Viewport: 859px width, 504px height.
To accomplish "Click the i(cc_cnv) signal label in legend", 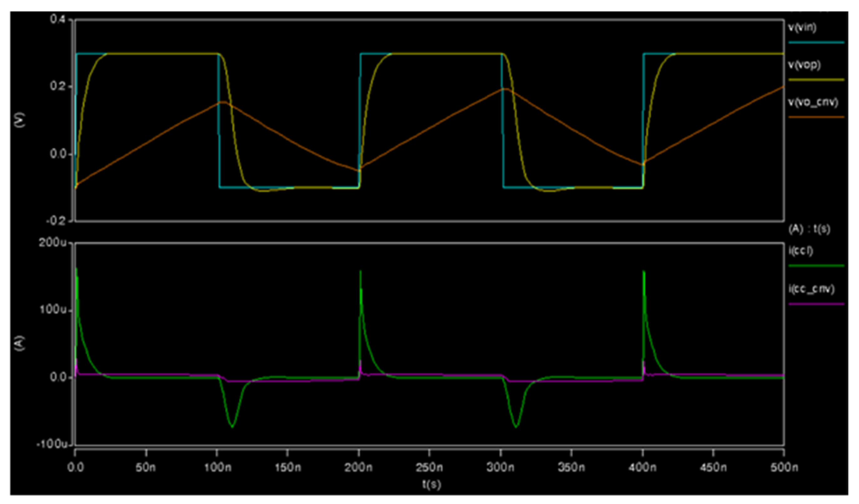I will (x=811, y=289).
